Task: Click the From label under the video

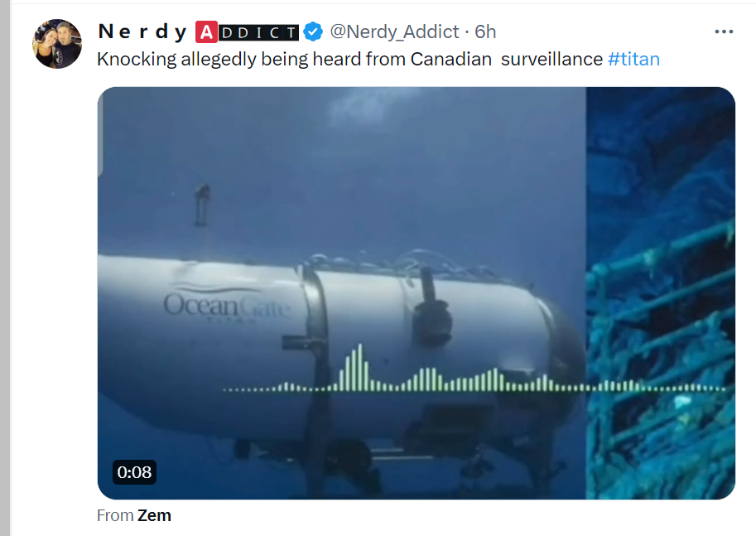Action: [x=115, y=515]
